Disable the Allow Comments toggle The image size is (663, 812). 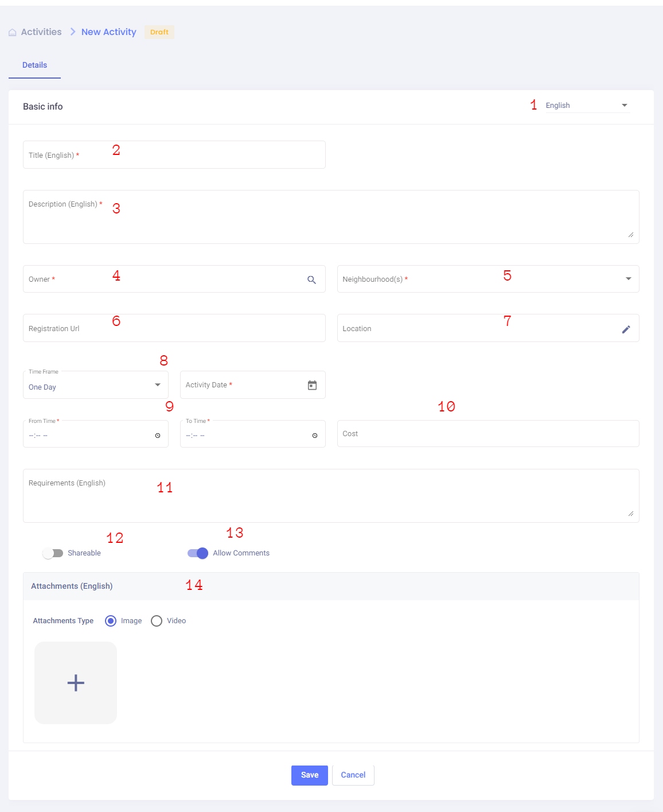coord(198,553)
